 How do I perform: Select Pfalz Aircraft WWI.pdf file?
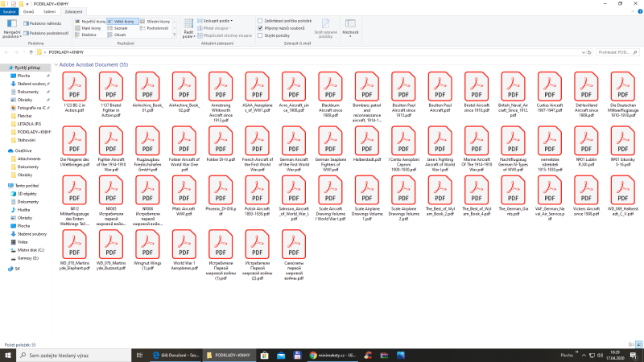(184, 195)
